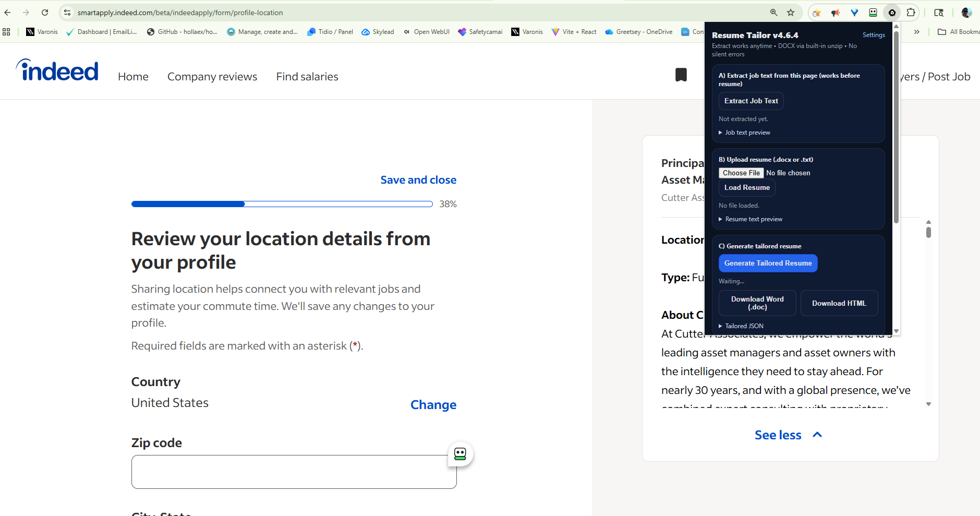The width and height of the screenshot is (980, 516).
Task: Bookmark this page with the star icon
Action: pos(791,13)
